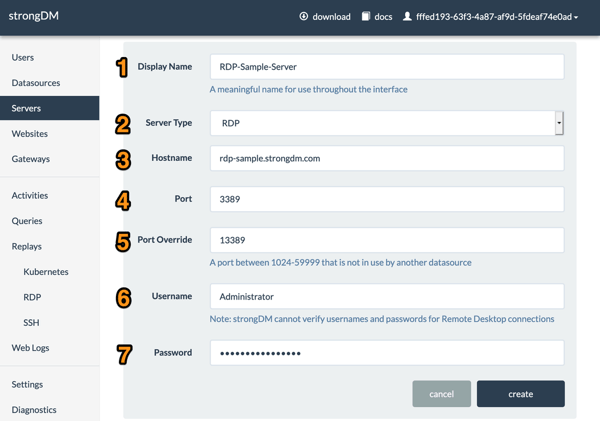Focus the Display Name input field
600x421 pixels.
387,67
